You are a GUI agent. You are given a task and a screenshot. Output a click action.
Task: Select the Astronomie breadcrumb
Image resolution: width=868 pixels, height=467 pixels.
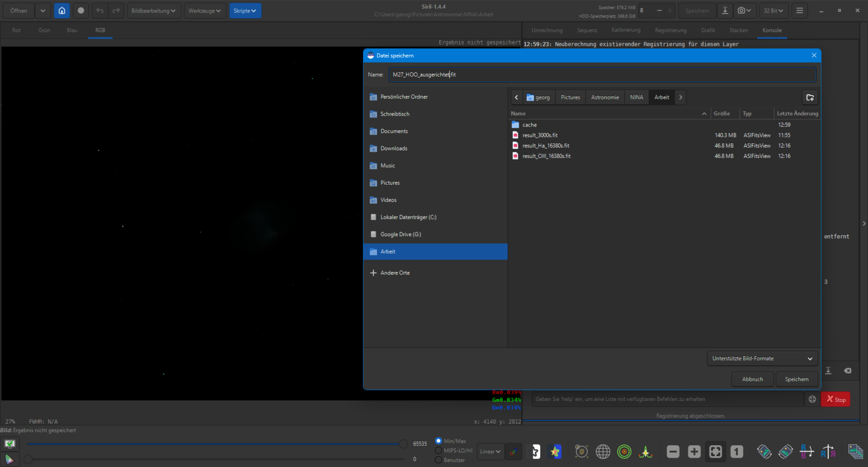pyautogui.click(x=605, y=97)
